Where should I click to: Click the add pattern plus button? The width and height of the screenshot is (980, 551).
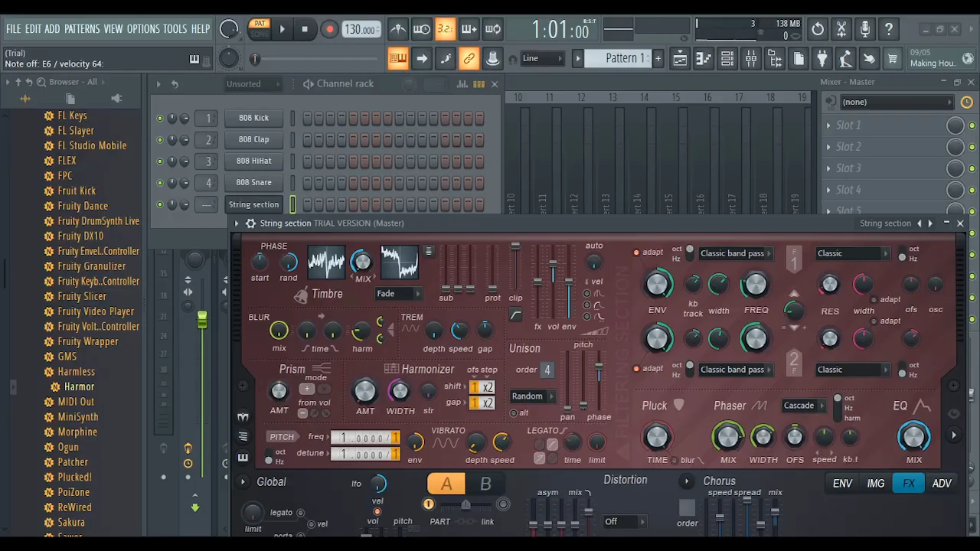pos(658,58)
